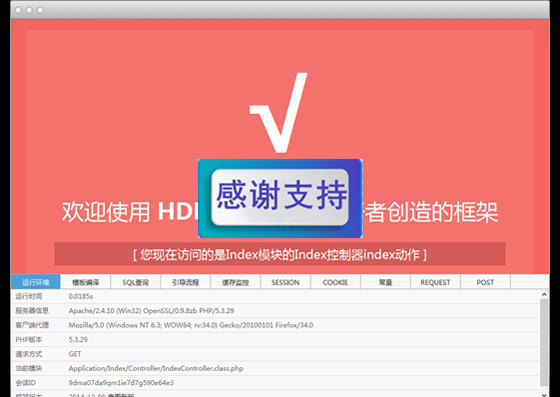This screenshot has height=397, width=560.
Task: Open the POST tab
Action: point(486,282)
